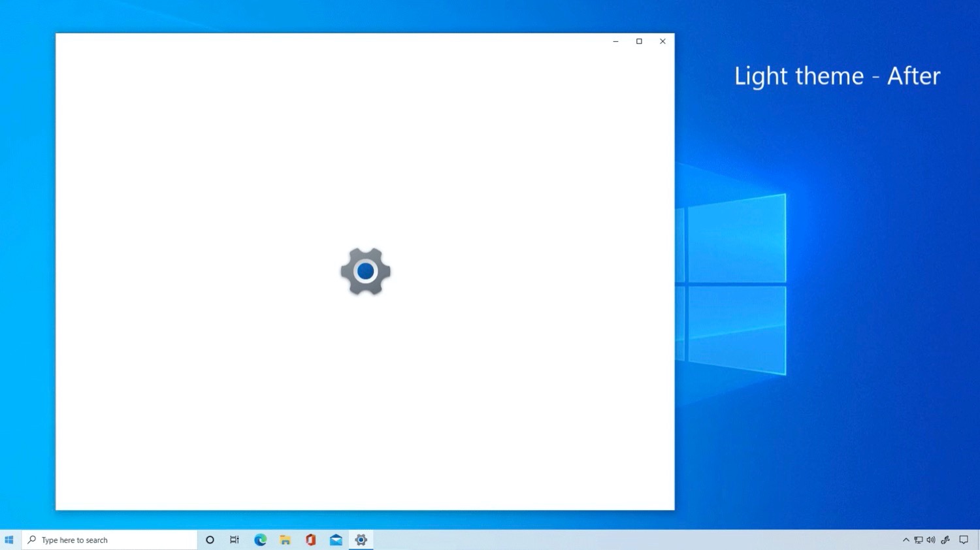Viewport: 980px width, 550px height.
Task: Minimize the Settings window
Action: (615, 41)
